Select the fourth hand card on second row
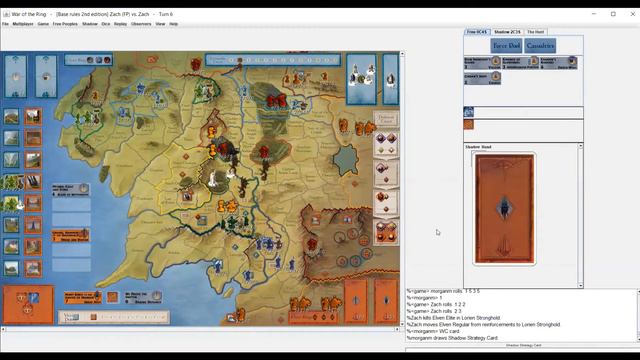The width and height of the screenshot is (640, 360). (482, 78)
